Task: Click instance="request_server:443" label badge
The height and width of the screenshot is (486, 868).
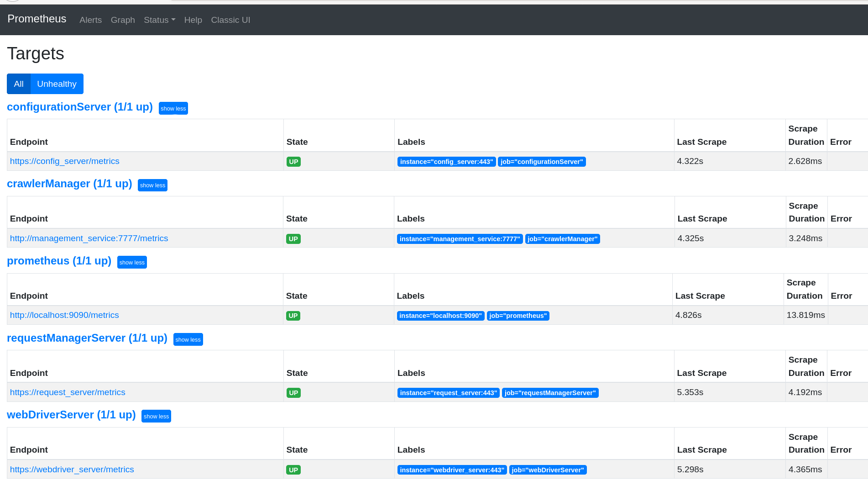Action: click(x=449, y=393)
